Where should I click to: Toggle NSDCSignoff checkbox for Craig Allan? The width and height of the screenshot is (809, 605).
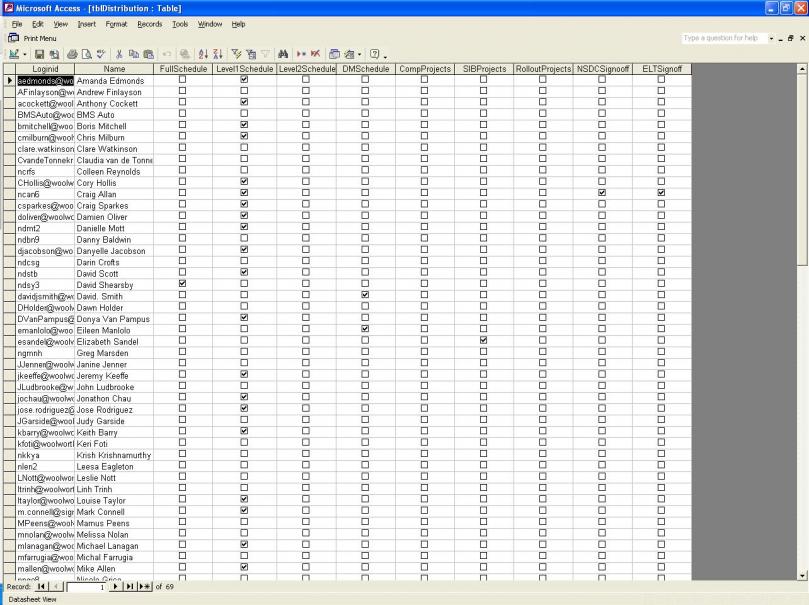[602, 193]
